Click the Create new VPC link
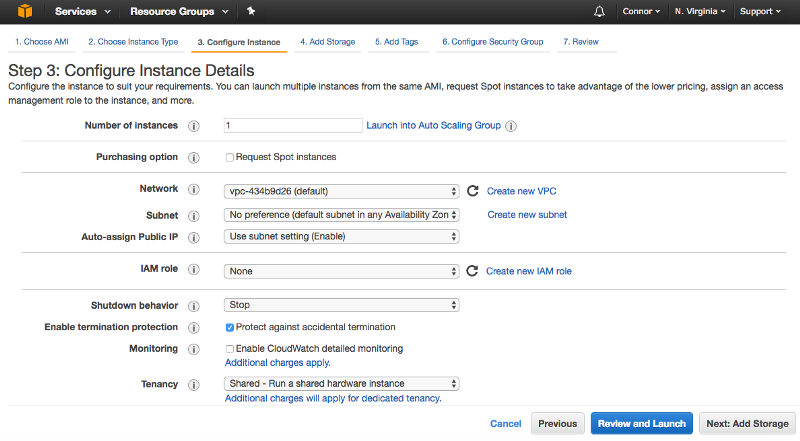800x441 pixels. [x=521, y=190]
